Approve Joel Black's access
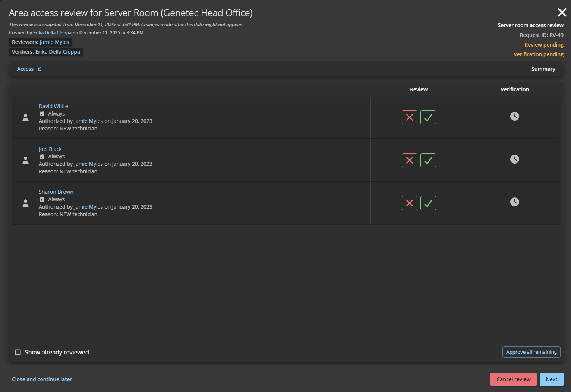Screen dimensions: 571x392 [428, 160]
